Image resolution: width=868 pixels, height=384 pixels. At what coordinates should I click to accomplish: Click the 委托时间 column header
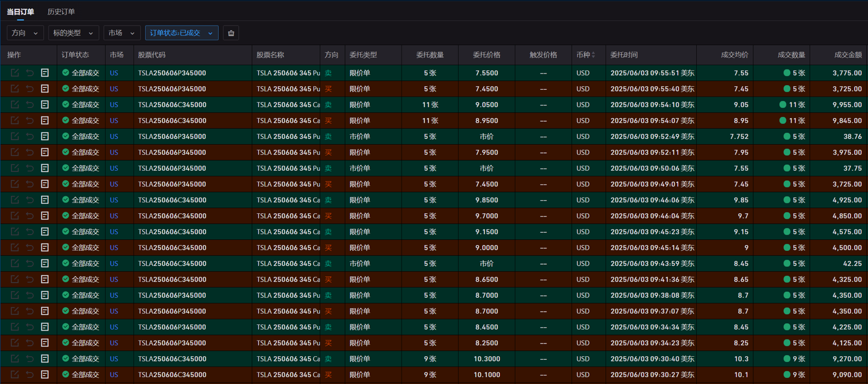[624, 55]
